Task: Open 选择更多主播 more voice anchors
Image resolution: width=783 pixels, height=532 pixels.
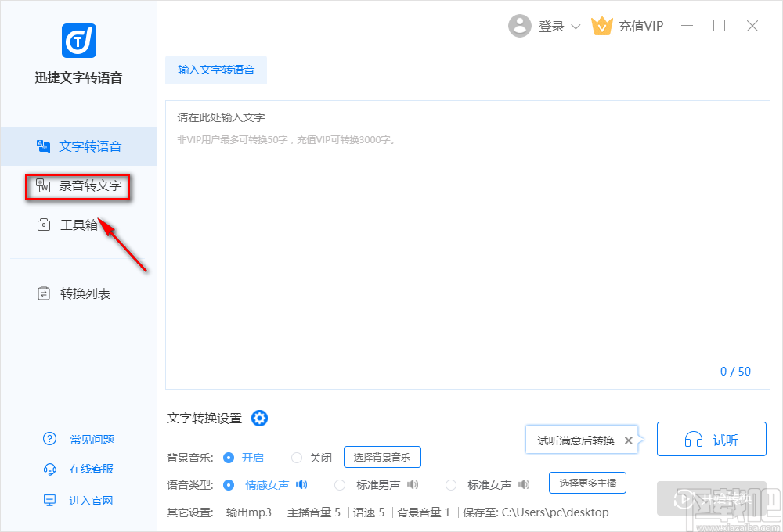Action: coord(587,483)
